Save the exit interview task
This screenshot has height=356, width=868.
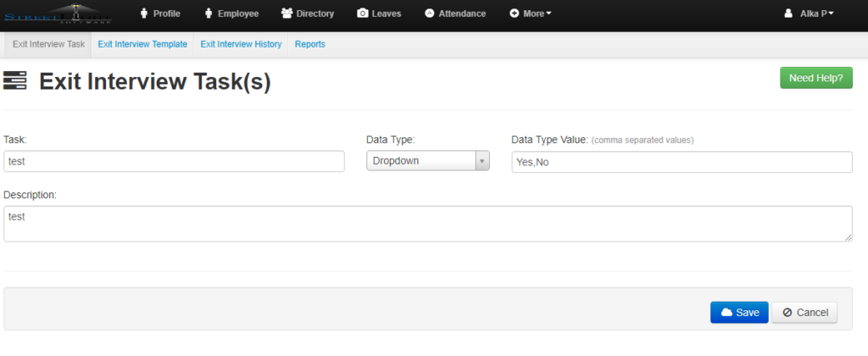point(739,312)
